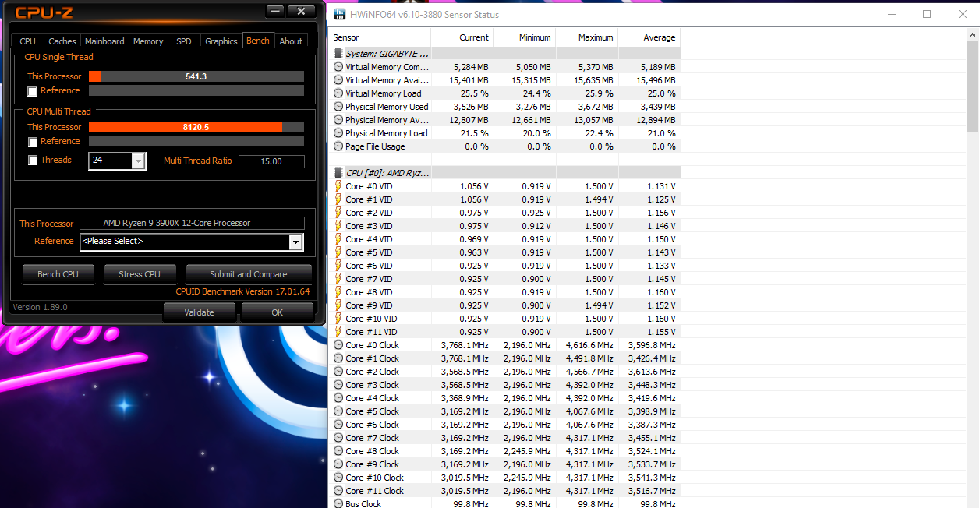
Task: Switch to the CPU tab in CPU-Z
Action: click(x=27, y=41)
